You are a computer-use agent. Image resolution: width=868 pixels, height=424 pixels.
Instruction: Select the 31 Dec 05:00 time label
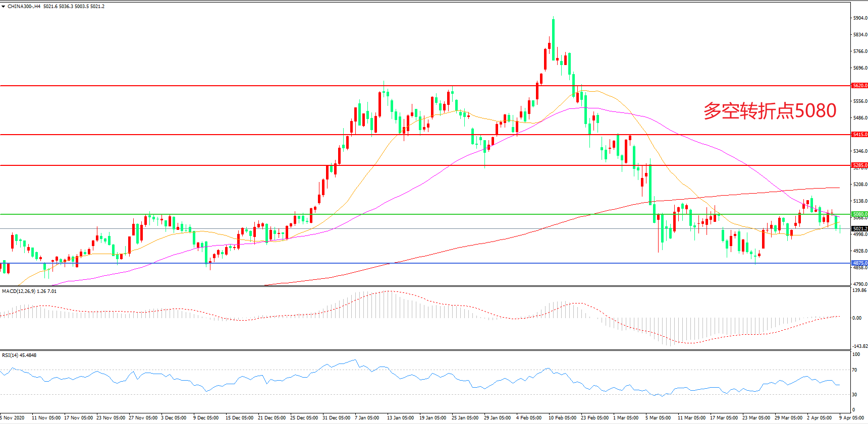click(336, 418)
